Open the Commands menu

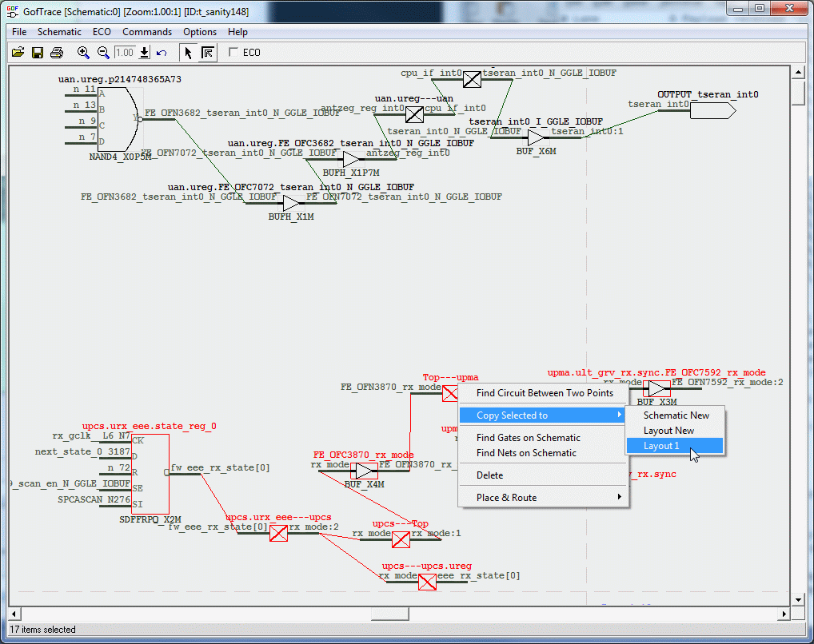pyautogui.click(x=147, y=32)
